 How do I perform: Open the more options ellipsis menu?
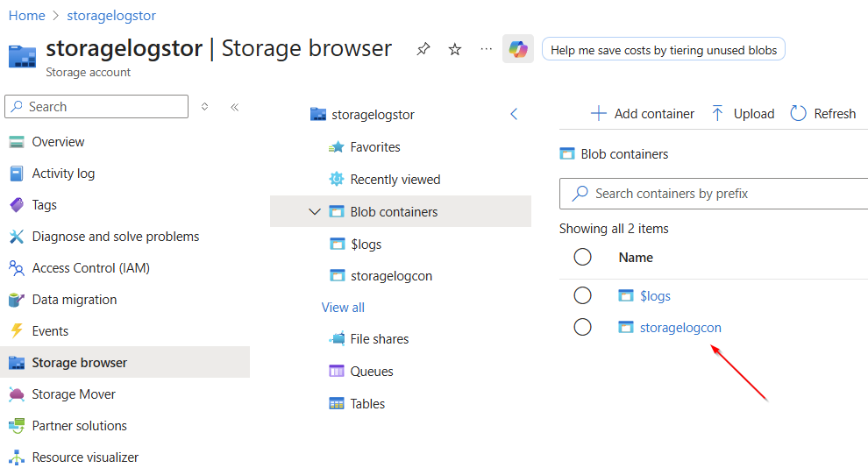click(487, 49)
